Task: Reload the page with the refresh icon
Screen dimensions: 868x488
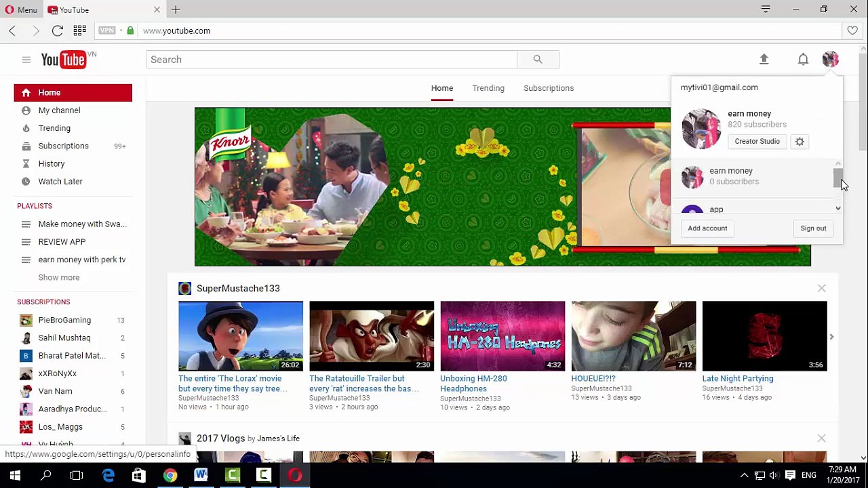Action: pos(58,30)
